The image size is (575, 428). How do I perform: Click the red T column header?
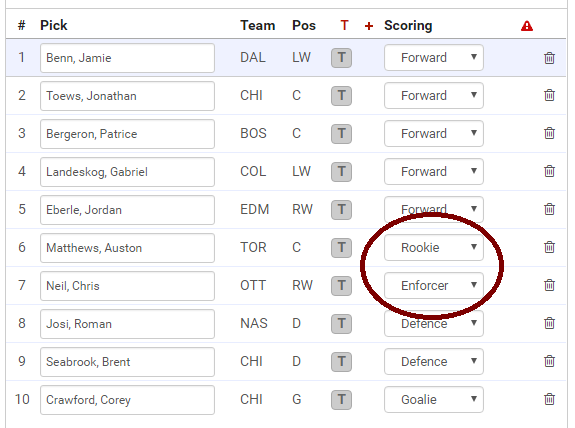pos(344,26)
